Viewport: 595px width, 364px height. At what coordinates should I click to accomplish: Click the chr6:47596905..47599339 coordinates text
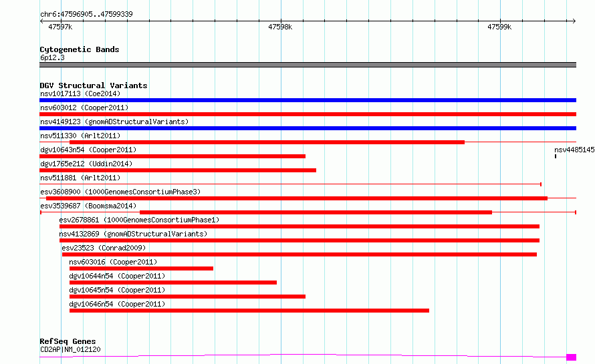(x=86, y=14)
